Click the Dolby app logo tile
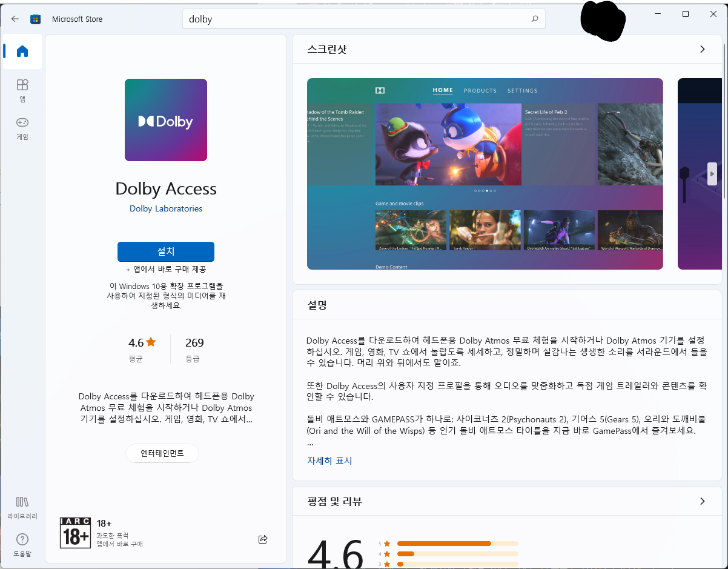This screenshot has width=728, height=569. pyautogui.click(x=166, y=120)
